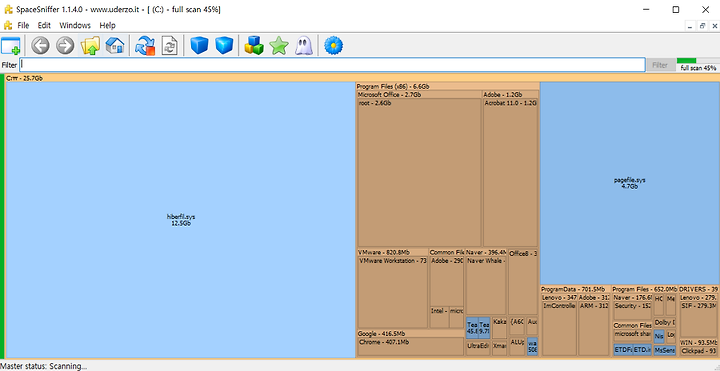Go back with left arrow icon
This screenshot has height=371, width=720.
(40, 46)
